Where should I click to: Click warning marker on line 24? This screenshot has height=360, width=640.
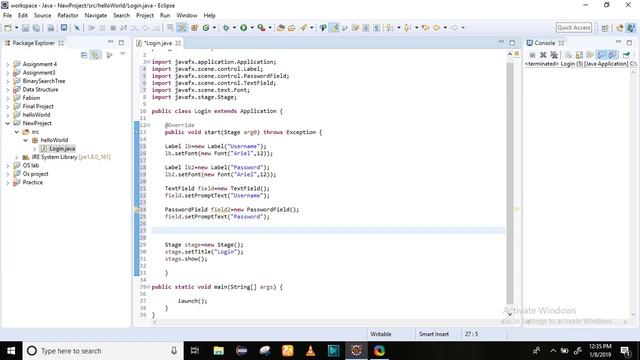click(x=137, y=209)
